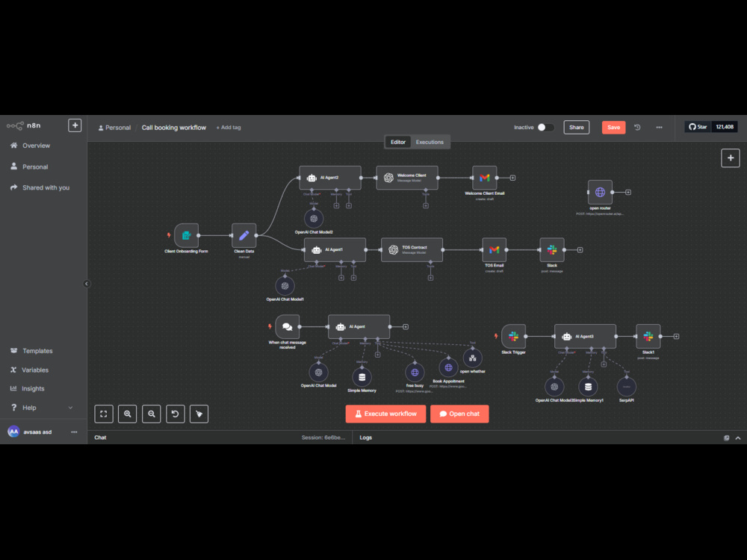747x560 pixels.
Task: Click the GitHub Star button
Action: pyautogui.click(x=698, y=127)
